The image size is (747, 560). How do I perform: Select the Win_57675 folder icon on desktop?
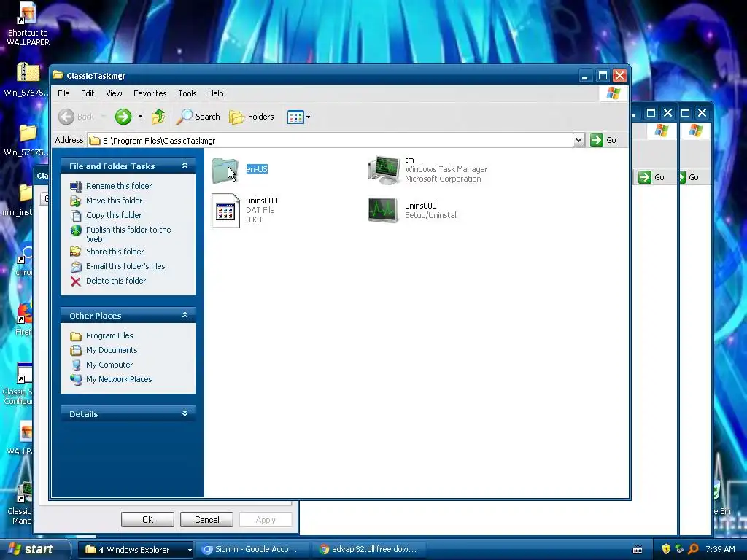[x=26, y=139]
